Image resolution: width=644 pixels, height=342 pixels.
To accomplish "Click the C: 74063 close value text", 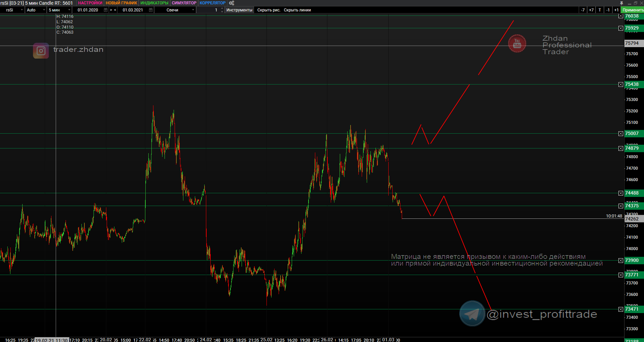I will click(x=65, y=32).
